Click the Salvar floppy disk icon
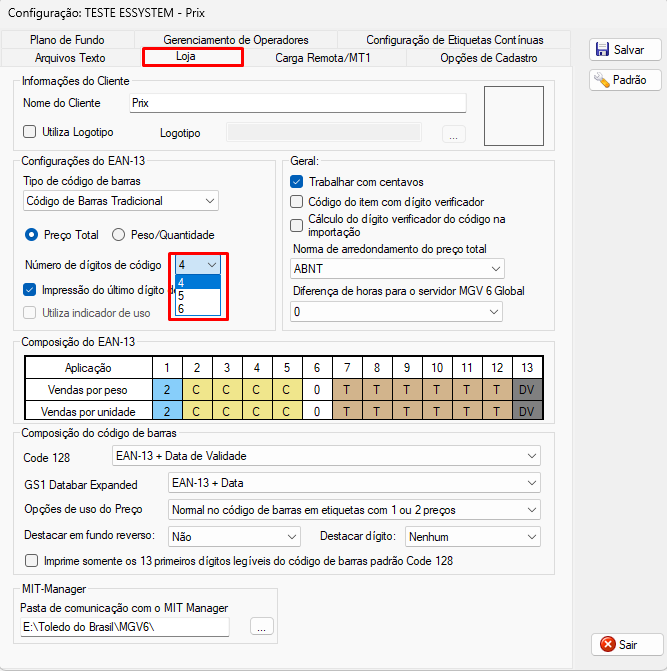 click(602, 49)
